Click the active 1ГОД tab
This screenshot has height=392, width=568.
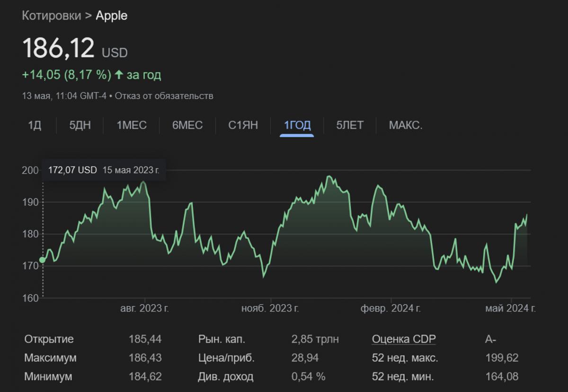coord(297,125)
